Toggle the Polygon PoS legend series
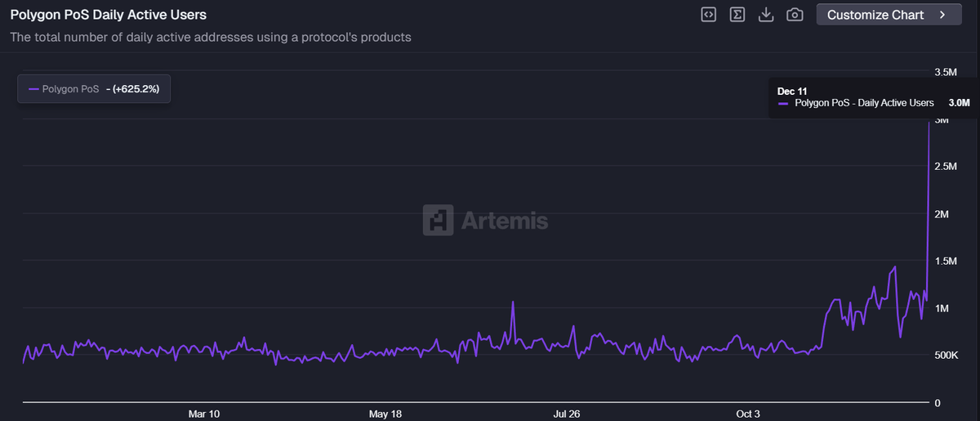Screen dimensions: 980x421 [94, 88]
